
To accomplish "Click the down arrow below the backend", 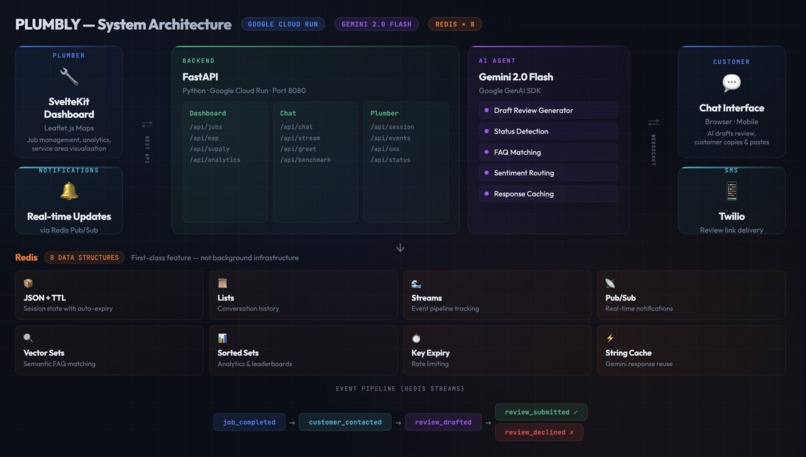I will pyautogui.click(x=400, y=248).
